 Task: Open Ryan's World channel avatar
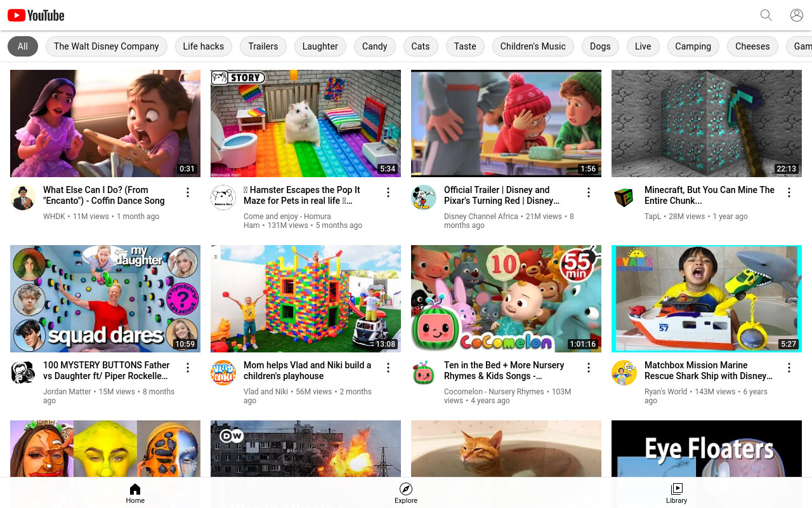coord(624,373)
